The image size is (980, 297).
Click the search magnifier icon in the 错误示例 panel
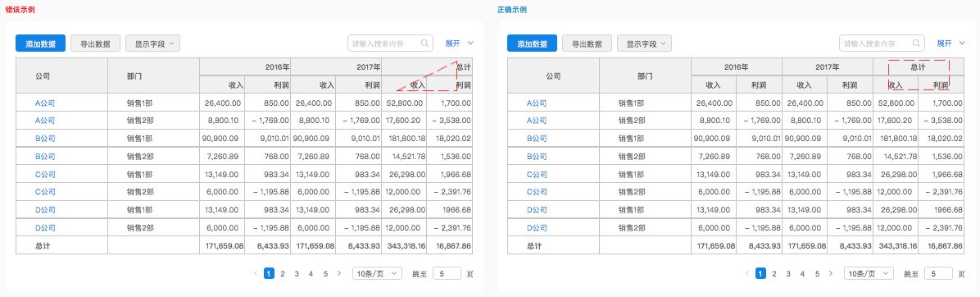click(x=425, y=43)
